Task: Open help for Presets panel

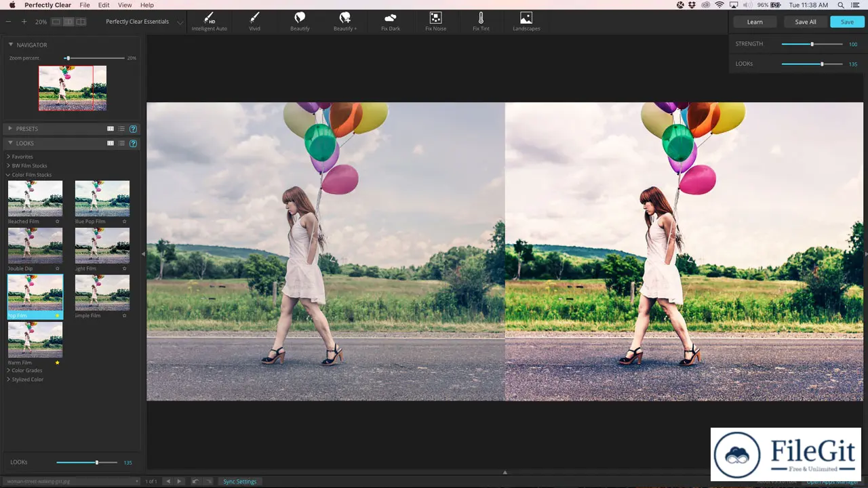Action: (x=133, y=129)
